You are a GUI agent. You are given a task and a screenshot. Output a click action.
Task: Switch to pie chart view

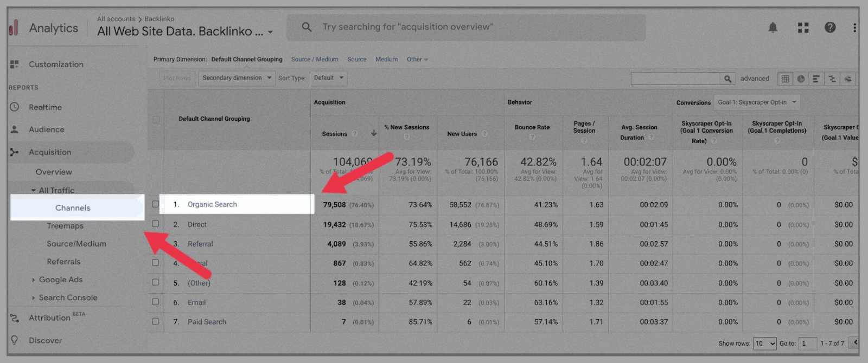pos(801,79)
